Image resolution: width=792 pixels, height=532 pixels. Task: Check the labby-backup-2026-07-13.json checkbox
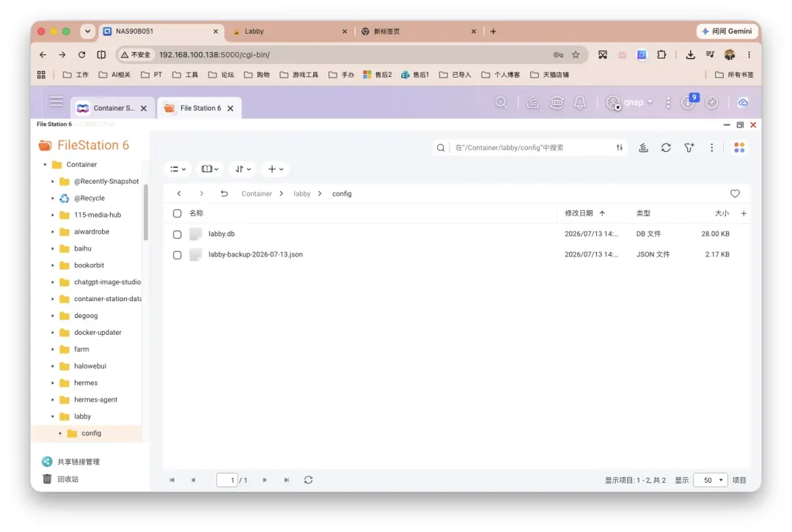pos(177,255)
